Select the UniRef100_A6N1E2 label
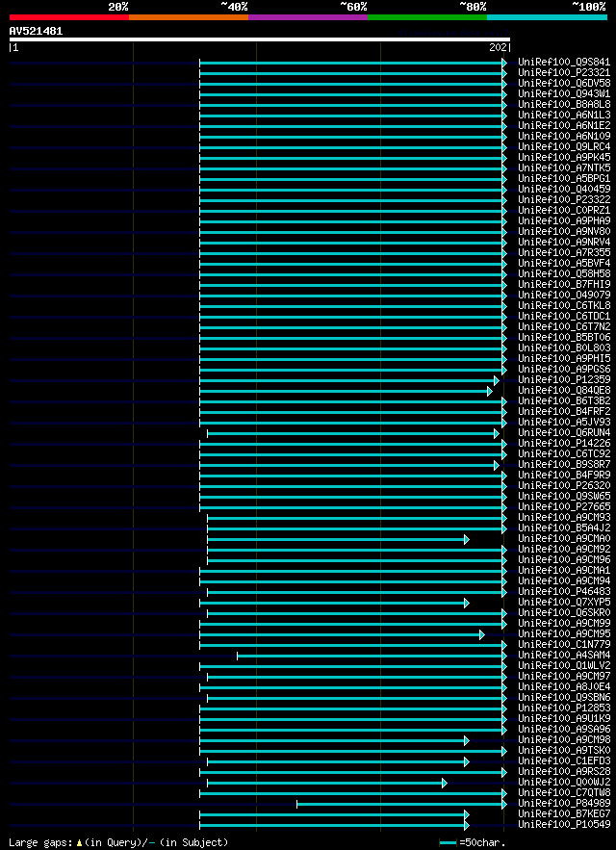This screenshot has height=850, width=616. (x=564, y=126)
